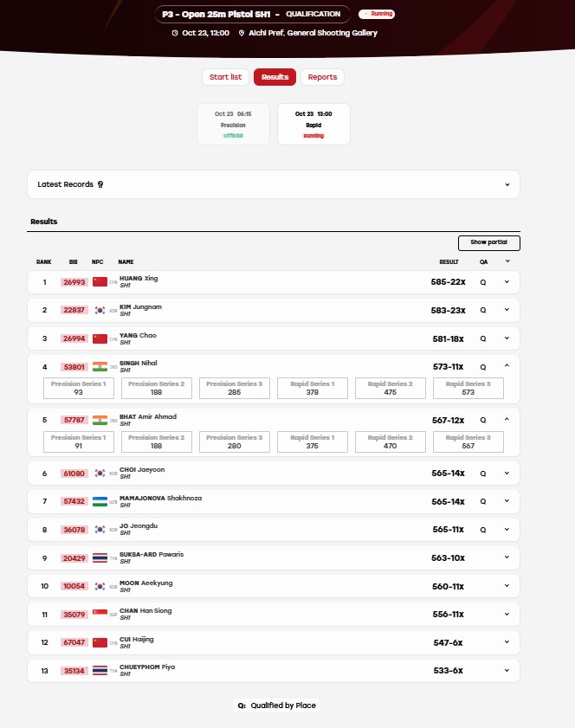Screen dimensions: 575x728
Task: Click Korea flag beside JO Jeongdu
Action: (100, 529)
